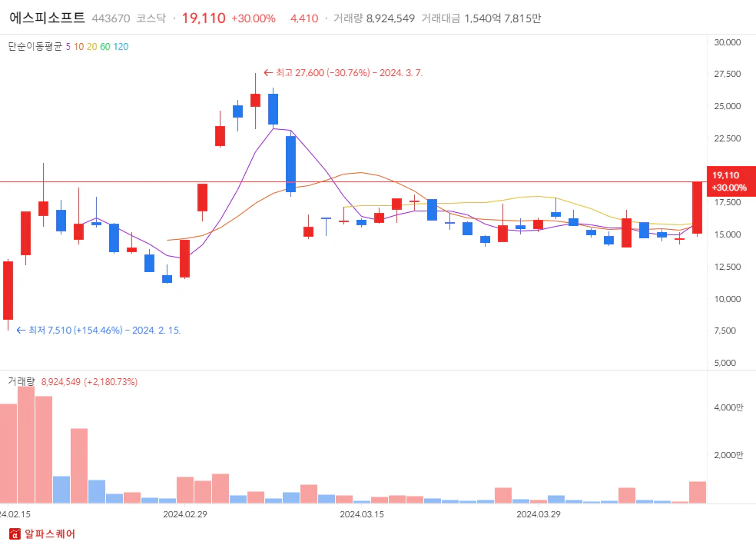Click the tallest volume bar

click(x=26, y=444)
